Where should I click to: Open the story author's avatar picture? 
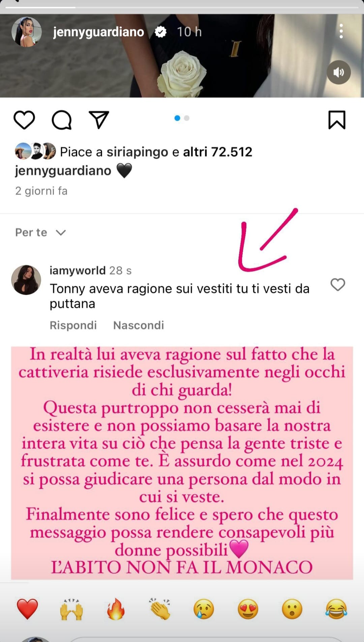[x=27, y=32]
